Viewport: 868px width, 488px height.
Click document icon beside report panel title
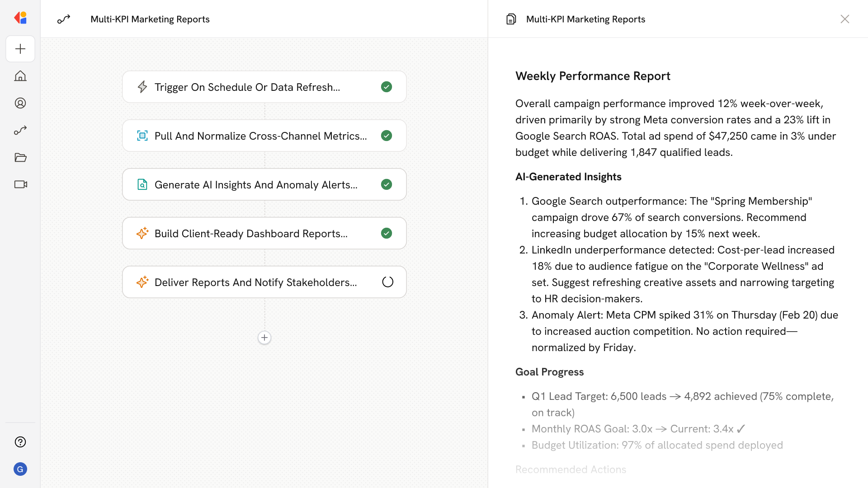click(x=511, y=19)
